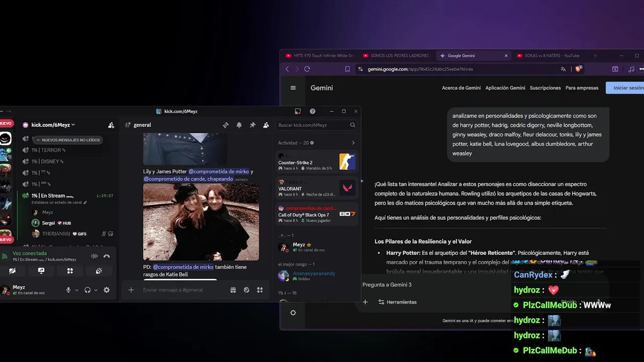This screenshot has height=362, width=644.
Task: Reload the Gemini page
Action: [307, 69]
